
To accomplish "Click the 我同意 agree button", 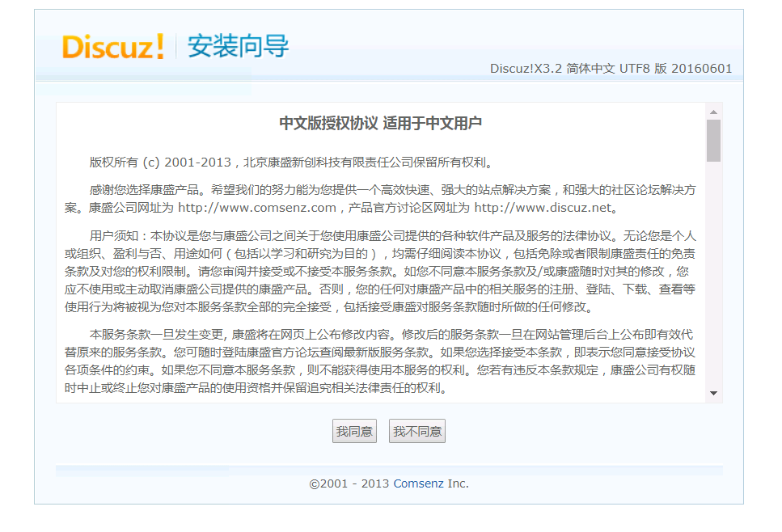I will (354, 431).
